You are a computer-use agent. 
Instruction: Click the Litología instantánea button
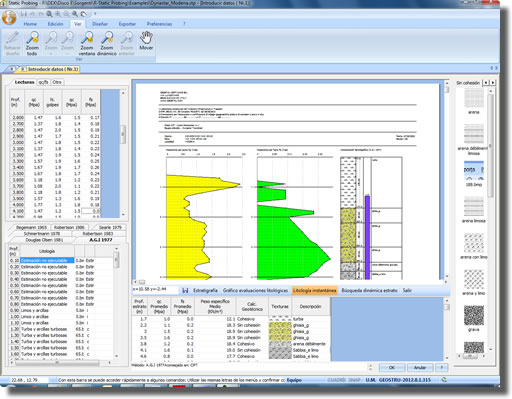(314, 291)
